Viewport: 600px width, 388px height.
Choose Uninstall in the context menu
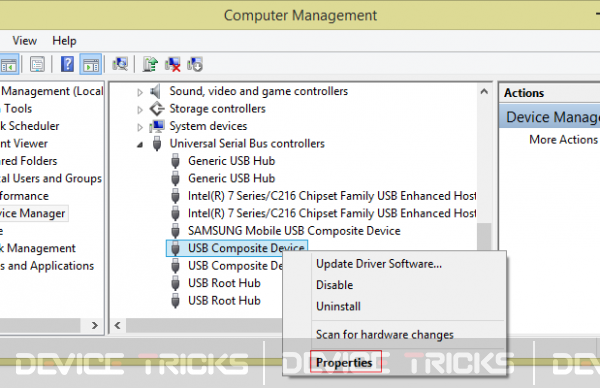(394, 306)
